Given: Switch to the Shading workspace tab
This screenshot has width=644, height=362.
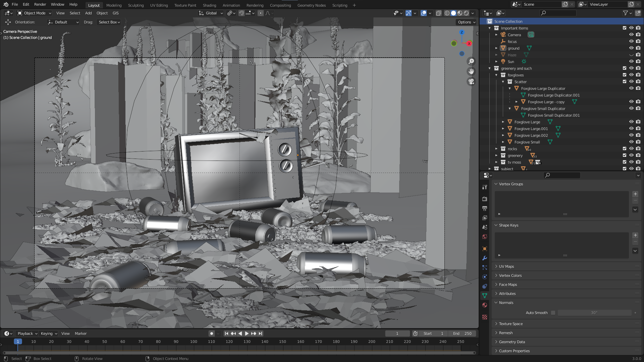Looking at the screenshot, I should (209, 5).
